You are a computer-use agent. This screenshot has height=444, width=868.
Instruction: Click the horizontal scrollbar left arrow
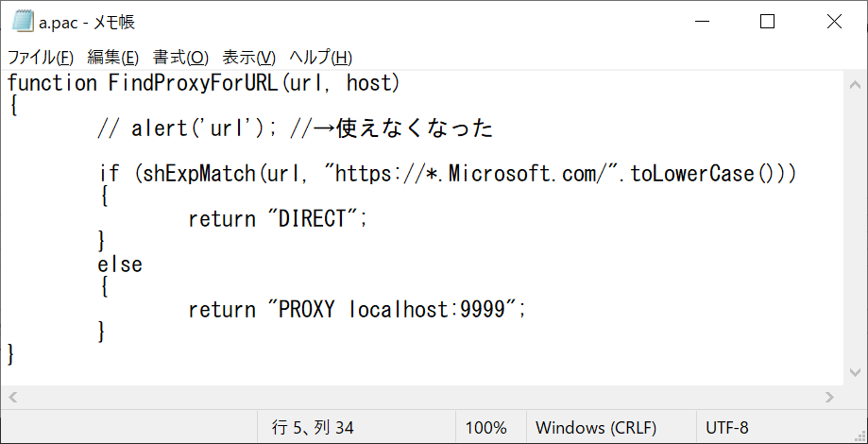pyautogui.click(x=13, y=397)
